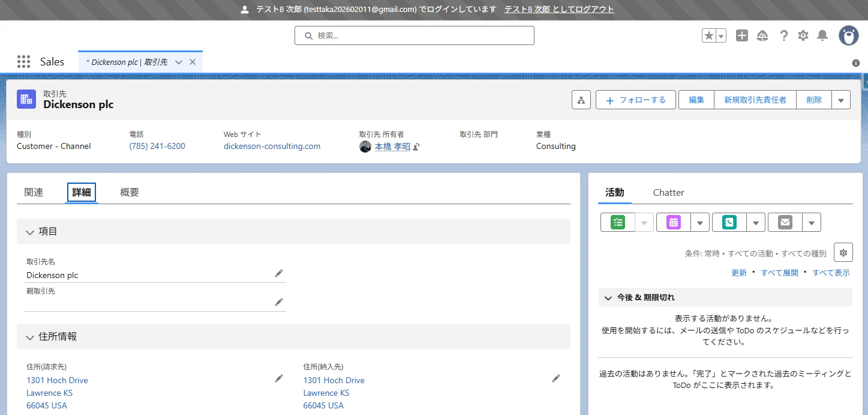Open the user profile avatar
Screen dimensions: 868x415
848,35
